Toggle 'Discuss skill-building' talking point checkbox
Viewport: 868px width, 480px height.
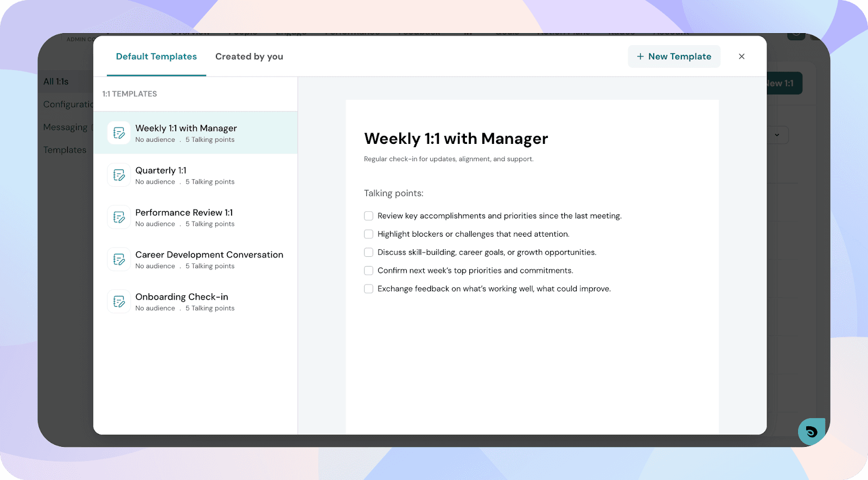tap(368, 252)
